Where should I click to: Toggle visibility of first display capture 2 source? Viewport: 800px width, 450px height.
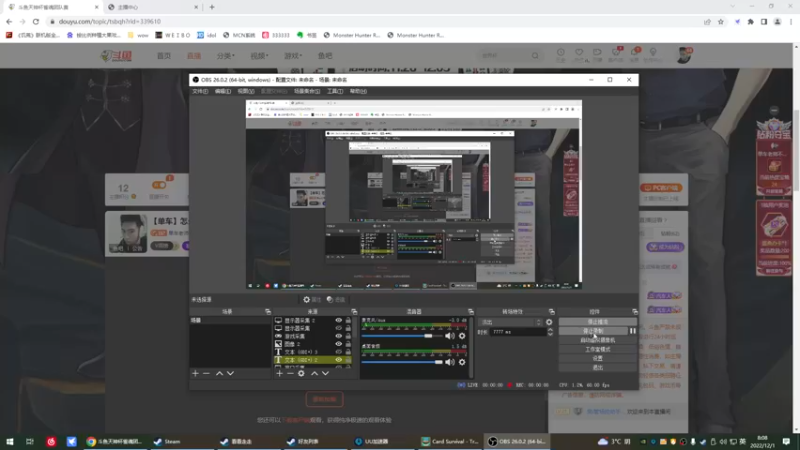(338, 320)
